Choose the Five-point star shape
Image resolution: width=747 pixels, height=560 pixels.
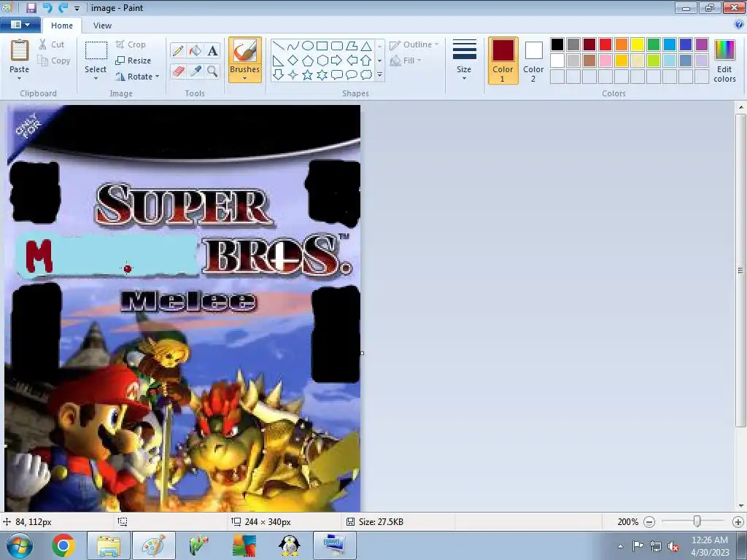[308, 75]
